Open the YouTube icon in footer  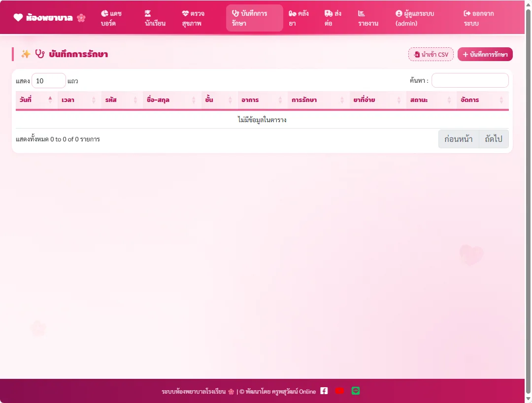(x=339, y=391)
